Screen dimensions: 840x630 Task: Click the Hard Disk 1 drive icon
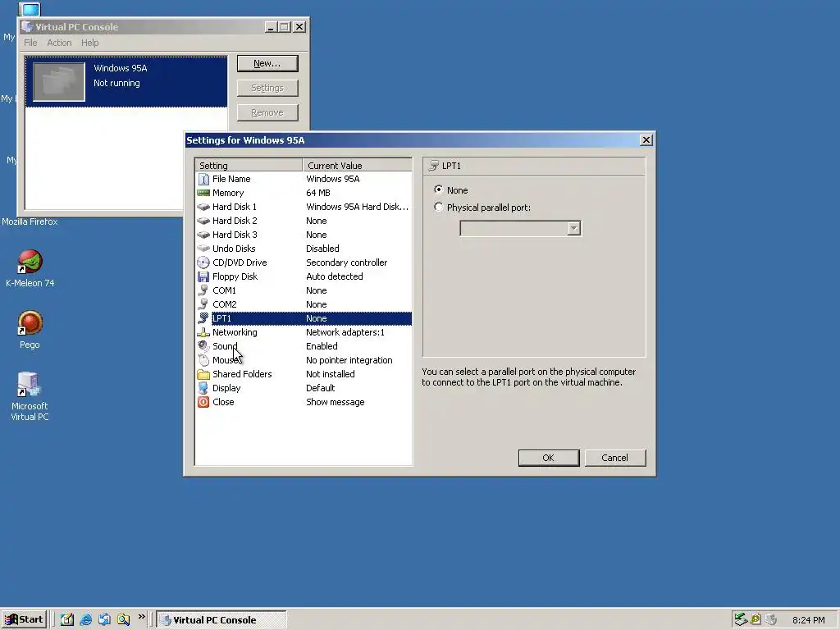point(203,207)
